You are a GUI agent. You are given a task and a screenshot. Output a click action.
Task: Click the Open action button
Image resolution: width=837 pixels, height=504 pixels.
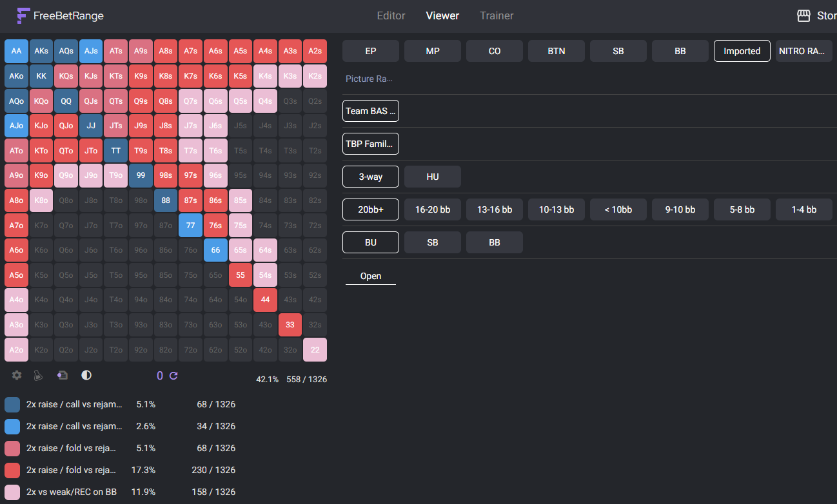[x=370, y=275]
